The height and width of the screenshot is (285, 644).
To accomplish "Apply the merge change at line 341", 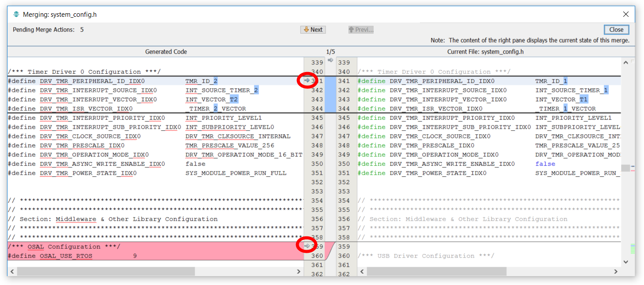I will (308, 80).
